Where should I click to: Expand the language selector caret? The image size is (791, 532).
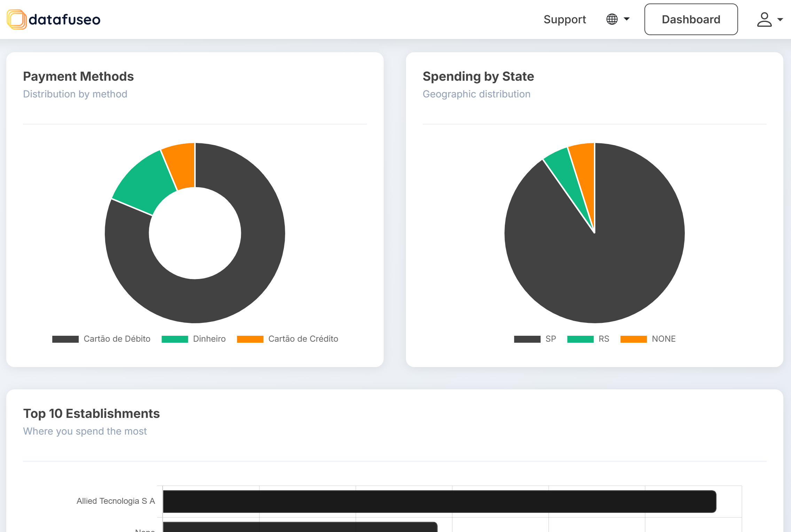[x=627, y=19]
